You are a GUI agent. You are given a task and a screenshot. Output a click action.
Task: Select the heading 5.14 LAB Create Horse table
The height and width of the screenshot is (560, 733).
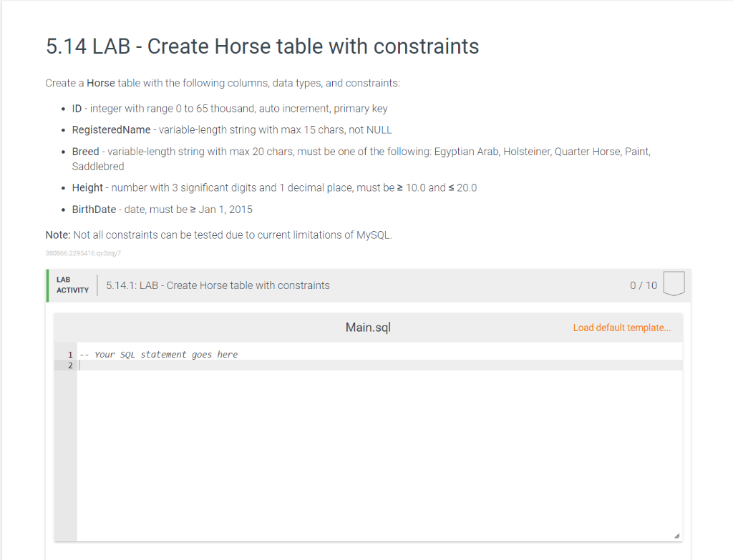(262, 46)
